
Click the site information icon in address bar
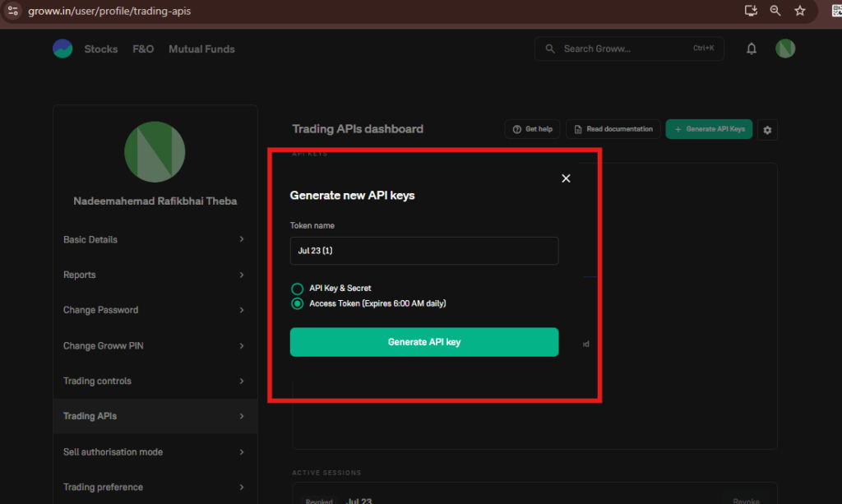(13, 11)
